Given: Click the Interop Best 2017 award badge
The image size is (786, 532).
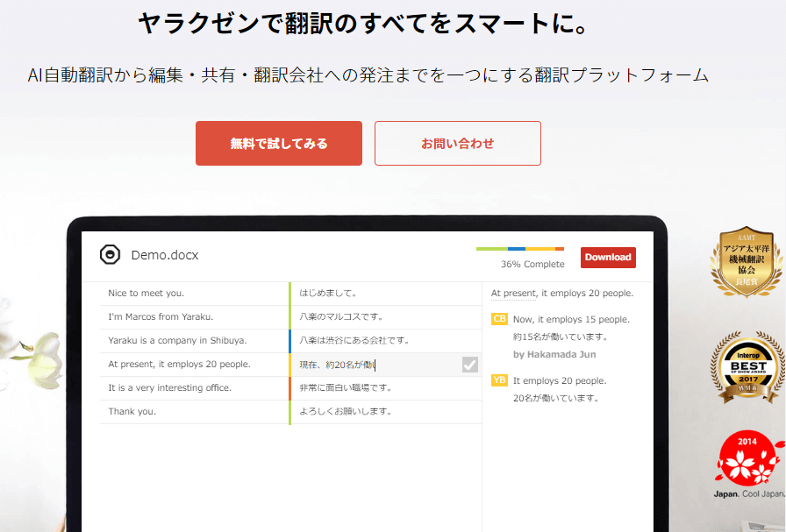Looking at the screenshot, I should (x=747, y=367).
